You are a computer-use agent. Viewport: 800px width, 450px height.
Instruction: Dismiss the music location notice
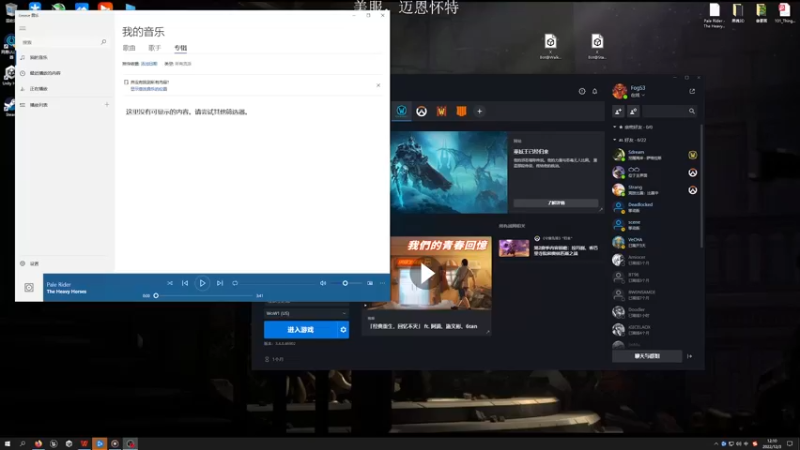click(378, 85)
